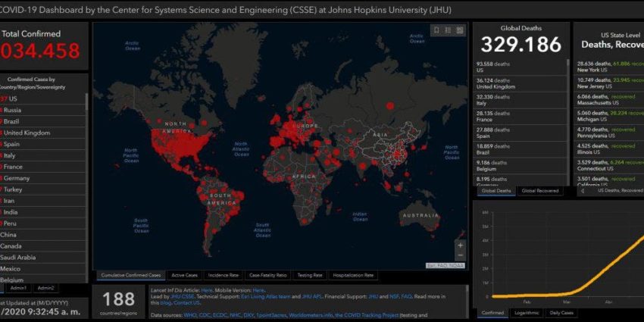Select United Kingdom in the country list
644x322 pixels.
[27, 133]
